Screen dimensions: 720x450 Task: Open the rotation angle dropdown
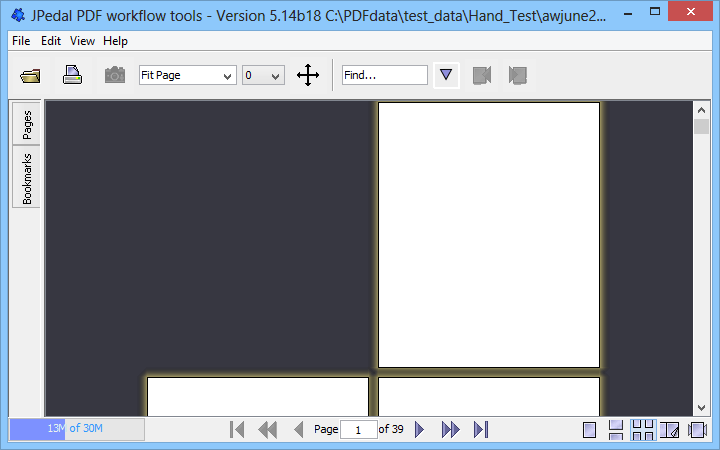coord(263,75)
